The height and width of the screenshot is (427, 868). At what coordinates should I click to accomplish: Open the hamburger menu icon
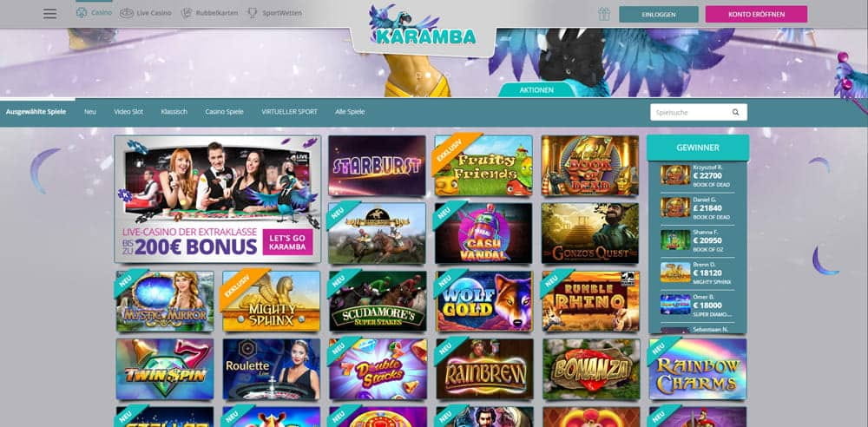click(x=49, y=14)
